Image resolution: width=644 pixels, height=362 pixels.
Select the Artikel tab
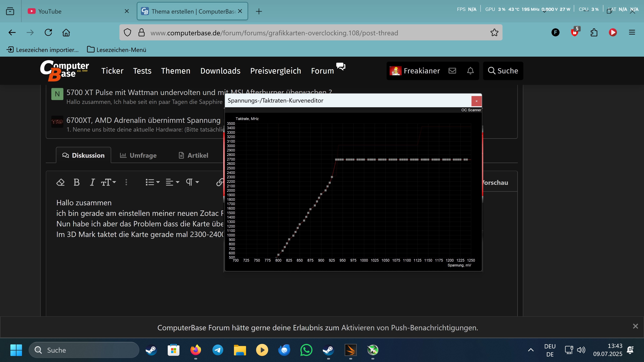(194, 155)
